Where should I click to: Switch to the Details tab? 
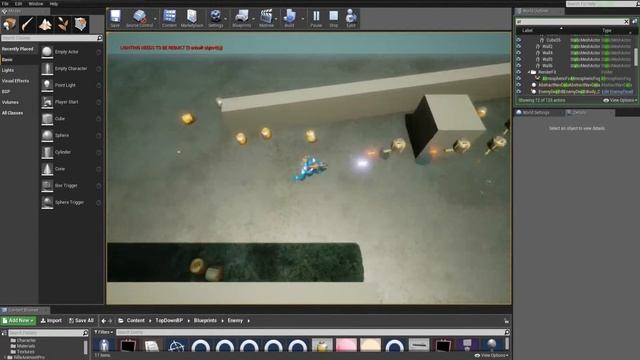[579, 113]
